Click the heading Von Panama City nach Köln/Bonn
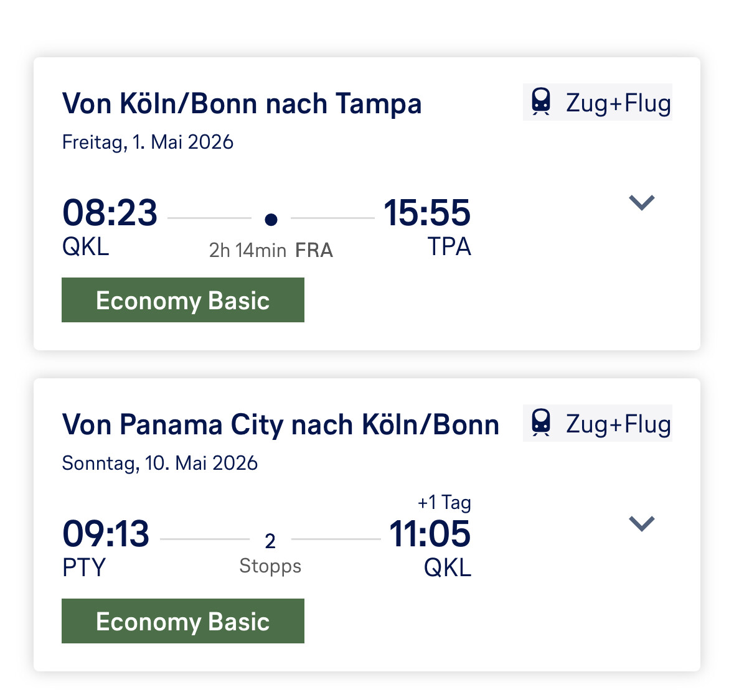734x700 pixels. coord(280,425)
